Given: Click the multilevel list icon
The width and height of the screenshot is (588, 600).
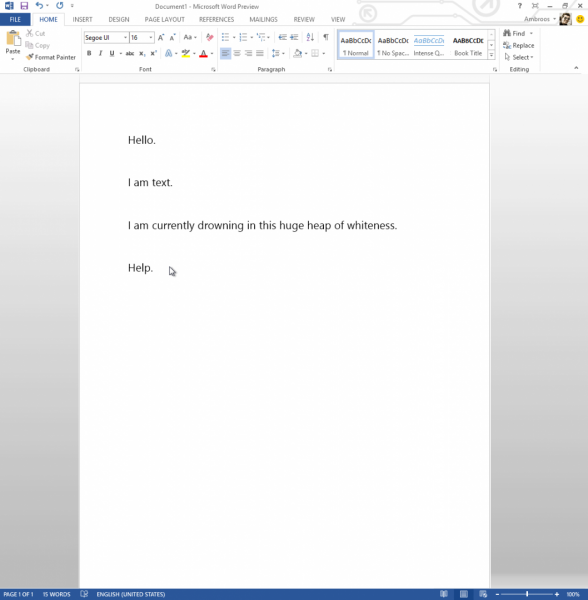Looking at the screenshot, I should coord(261,37).
